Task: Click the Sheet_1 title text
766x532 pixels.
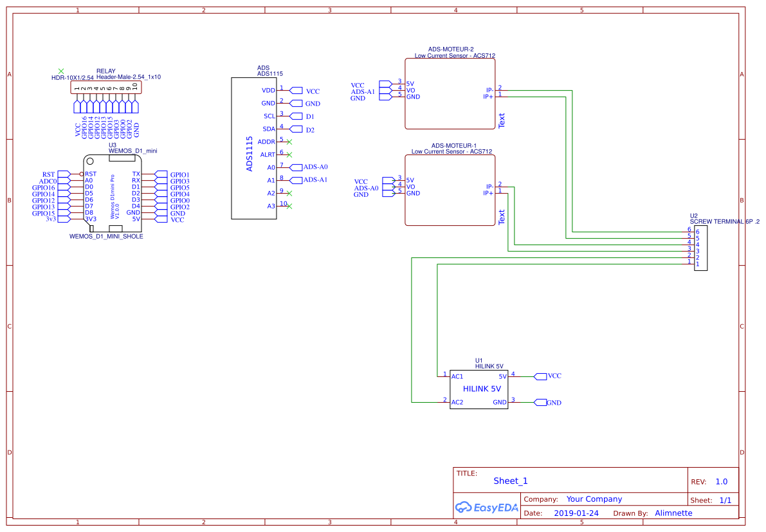Action: pos(510,481)
